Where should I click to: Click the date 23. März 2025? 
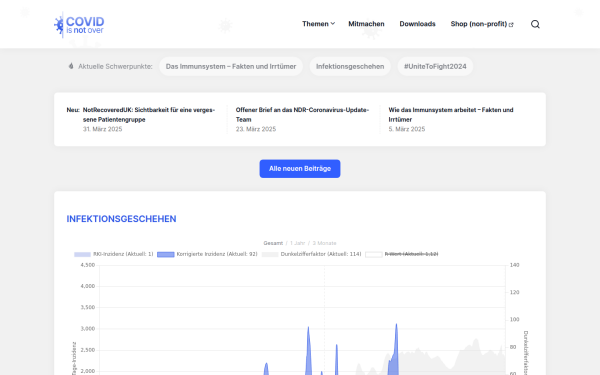256,129
